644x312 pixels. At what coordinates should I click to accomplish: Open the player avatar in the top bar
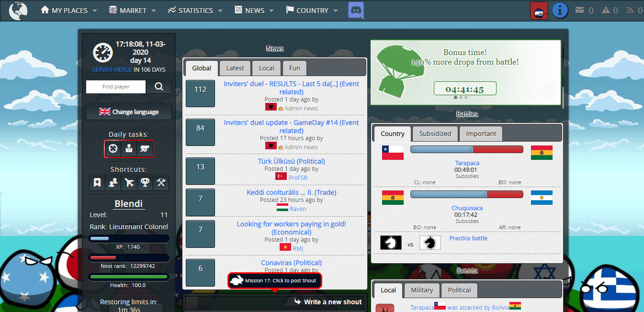point(539,10)
